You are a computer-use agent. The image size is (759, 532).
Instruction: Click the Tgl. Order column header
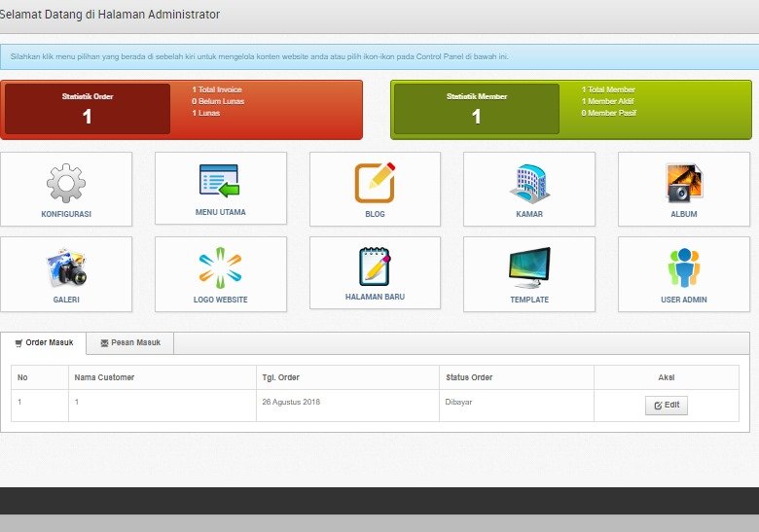[281, 377]
